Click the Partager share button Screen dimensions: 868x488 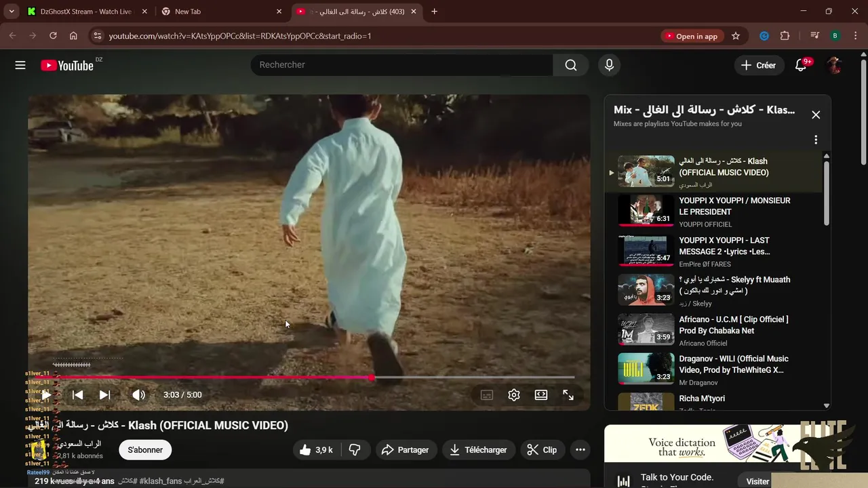405,450
